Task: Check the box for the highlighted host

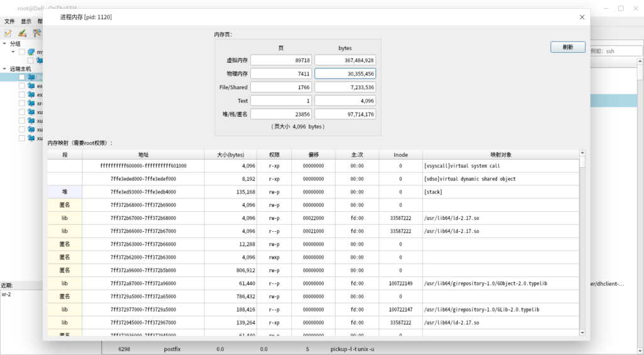Action: 22,77
